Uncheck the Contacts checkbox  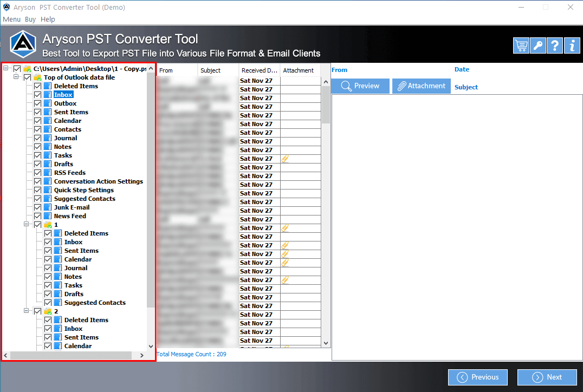point(37,129)
